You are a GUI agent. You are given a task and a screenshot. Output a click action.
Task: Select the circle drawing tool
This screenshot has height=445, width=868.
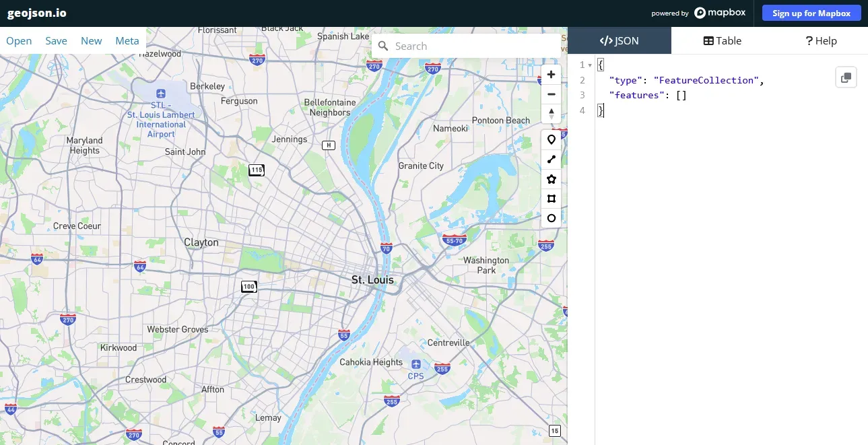click(x=551, y=217)
